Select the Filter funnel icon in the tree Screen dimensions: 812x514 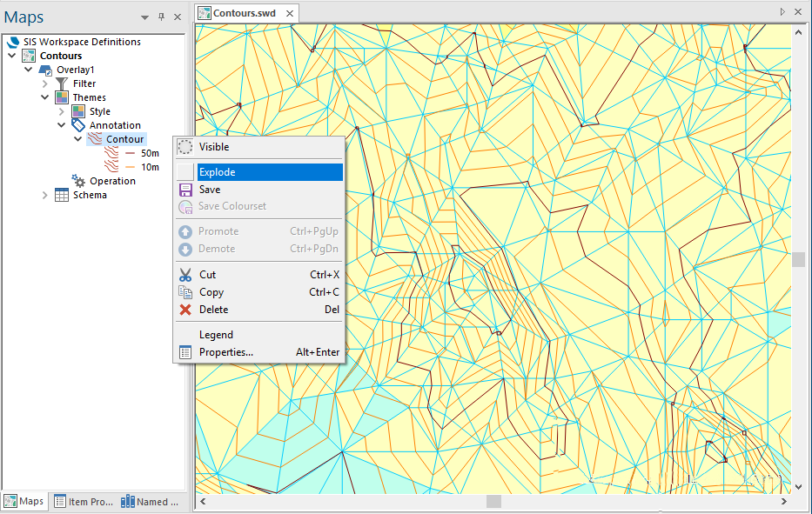(x=63, y=83)
